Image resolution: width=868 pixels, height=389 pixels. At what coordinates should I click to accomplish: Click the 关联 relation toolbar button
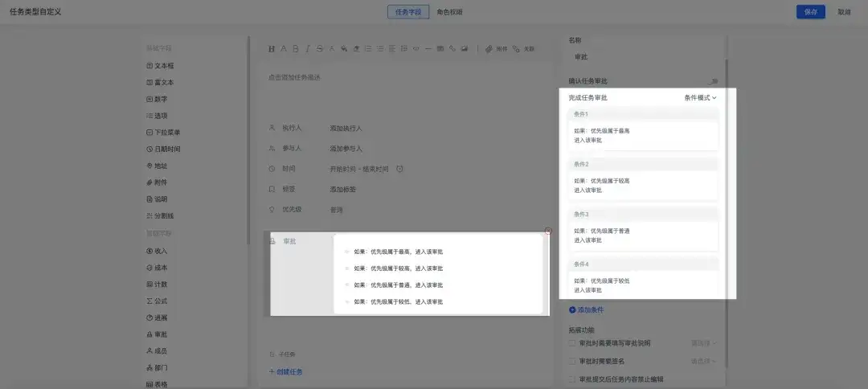coord(524,49)
